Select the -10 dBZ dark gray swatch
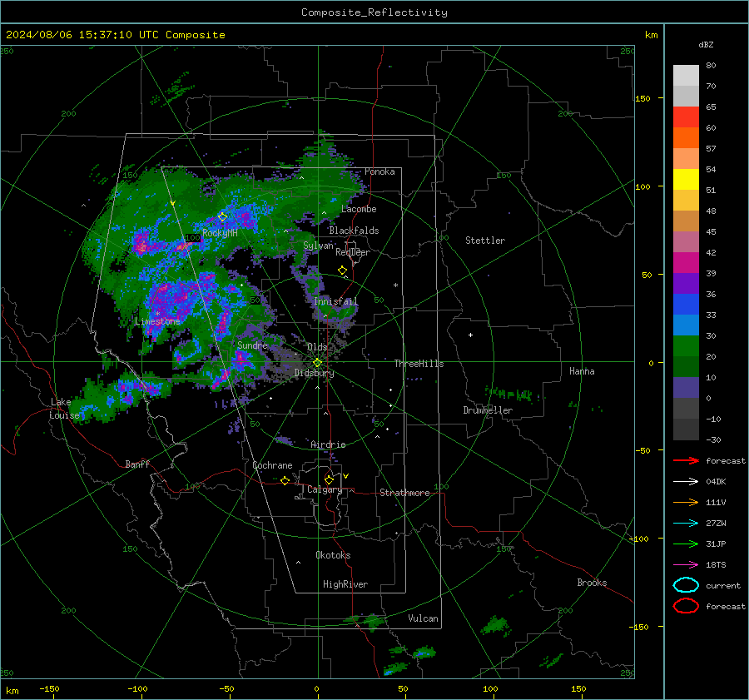749x700 pixels. tap(686, 429)
